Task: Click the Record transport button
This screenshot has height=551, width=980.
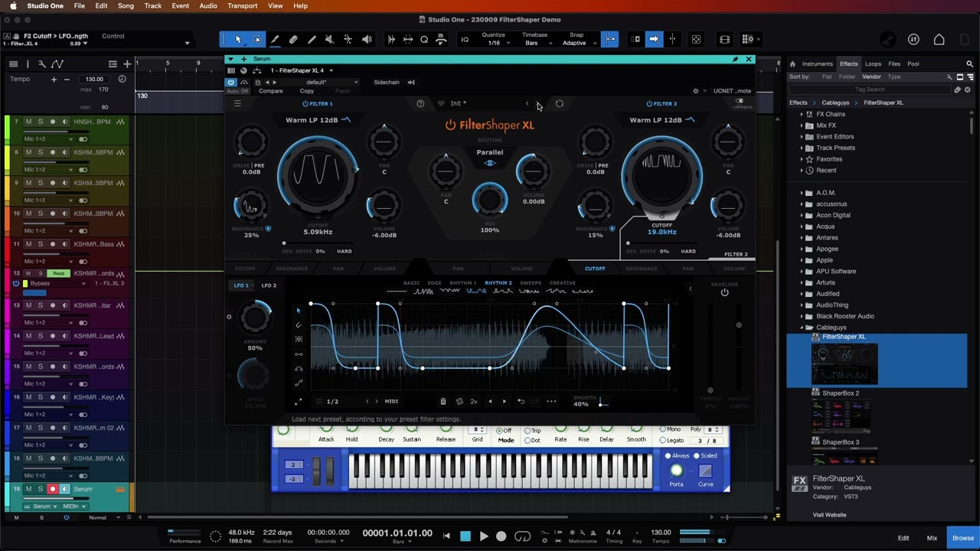Action: (x=501, y=536)
